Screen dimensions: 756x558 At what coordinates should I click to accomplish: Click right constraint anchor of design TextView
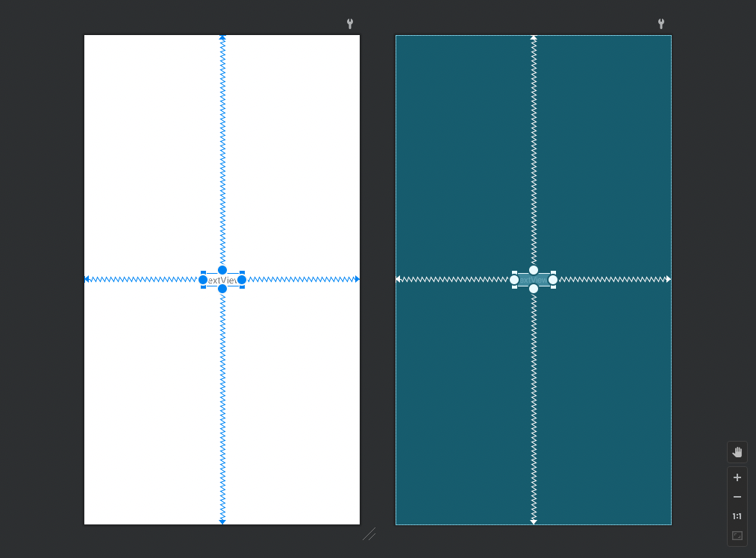coord(242,280)
